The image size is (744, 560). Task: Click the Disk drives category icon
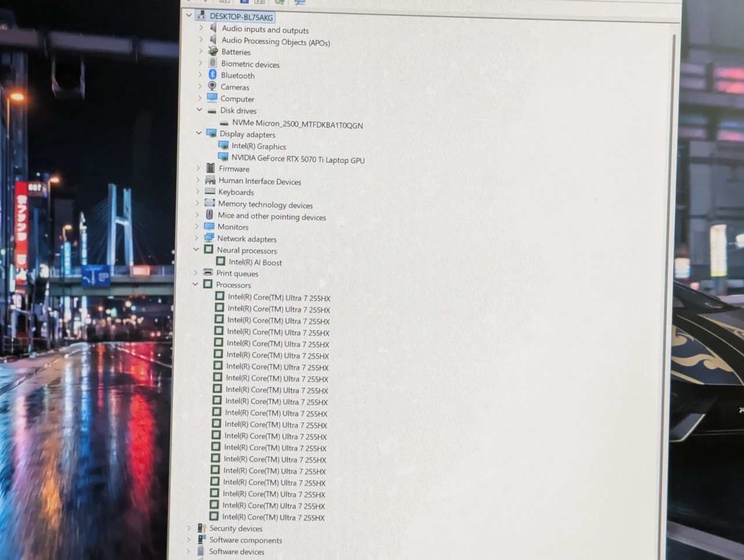212,110
